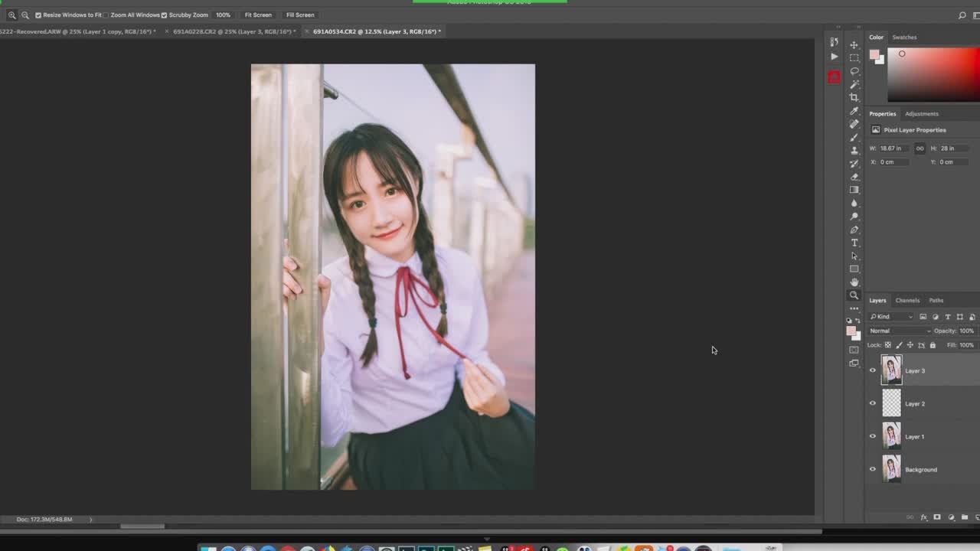This screenshot has height=551, width=980.
Task: Hide Layer 2 visibility eye
Action: coord(872,403)
